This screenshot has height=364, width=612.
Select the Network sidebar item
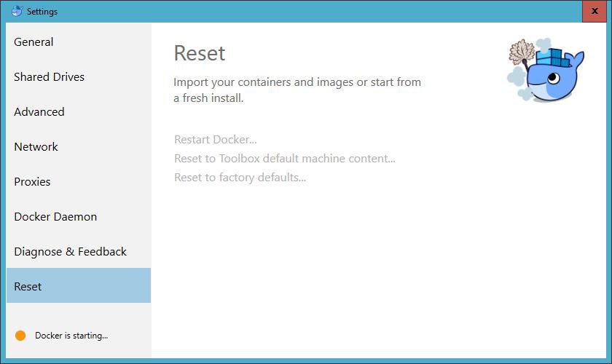click(36, 147)
